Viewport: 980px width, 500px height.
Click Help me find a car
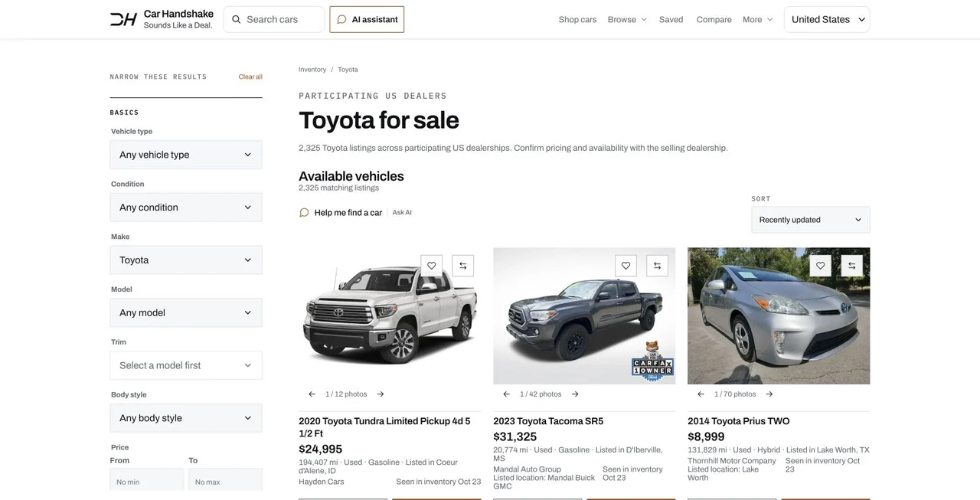click(x=348, y=213)
